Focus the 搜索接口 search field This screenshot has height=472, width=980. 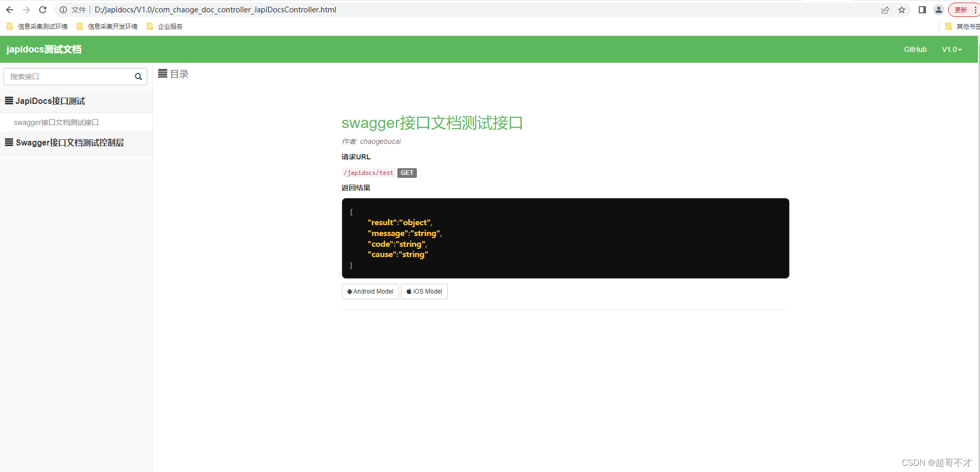75,77
